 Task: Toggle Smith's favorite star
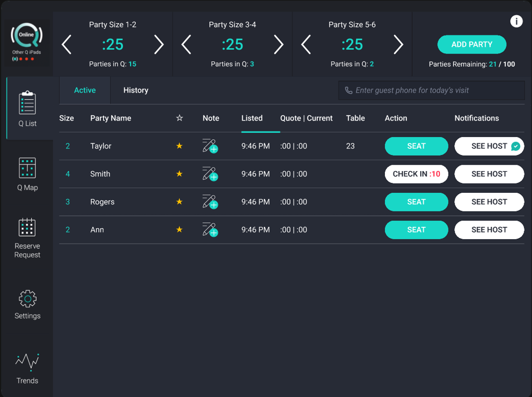(179, 174)
